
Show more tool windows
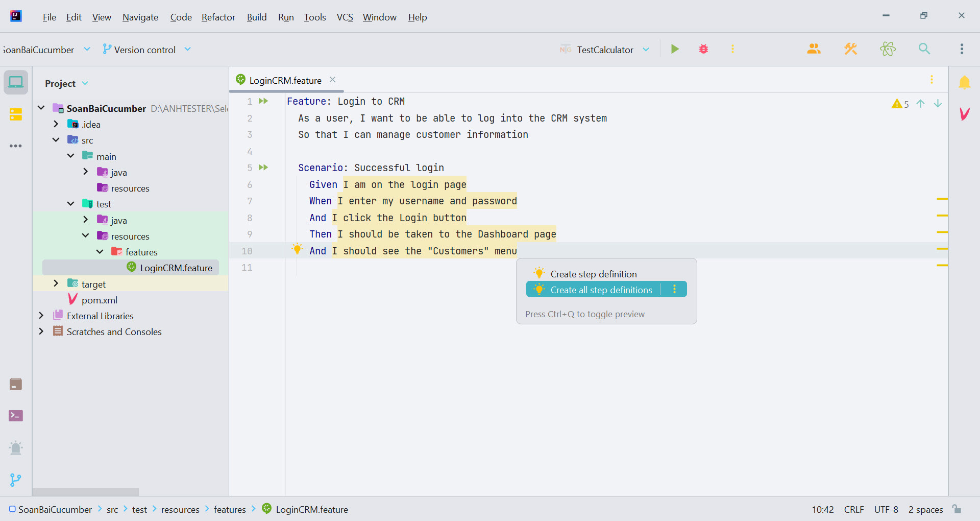point(16,146)
